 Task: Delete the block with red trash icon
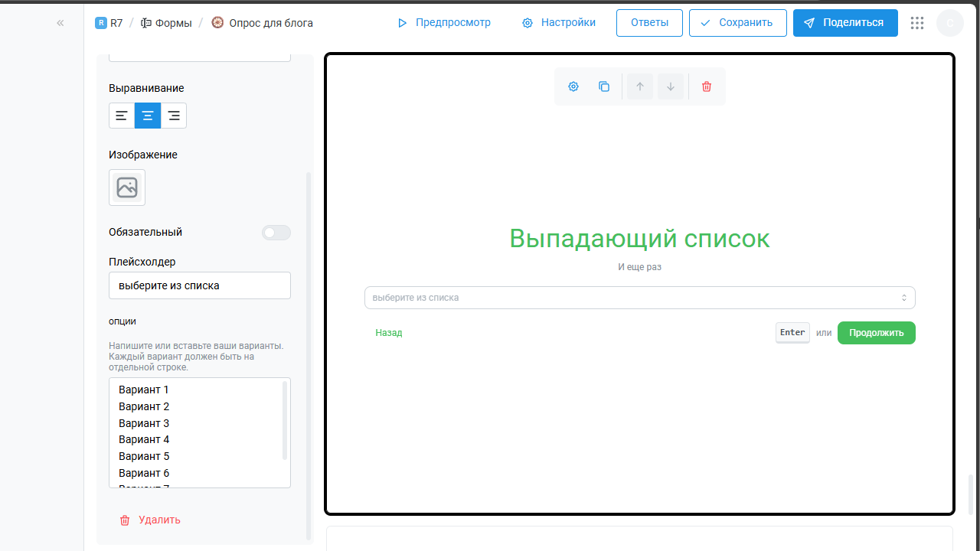(x=707, y=86)
